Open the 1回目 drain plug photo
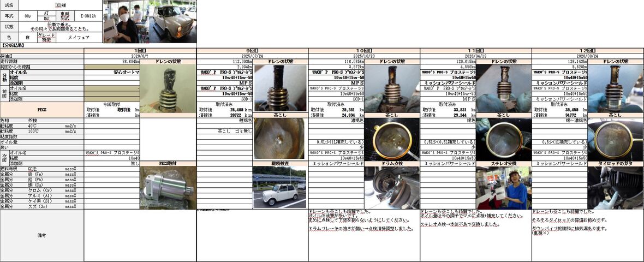 [168, 88]
